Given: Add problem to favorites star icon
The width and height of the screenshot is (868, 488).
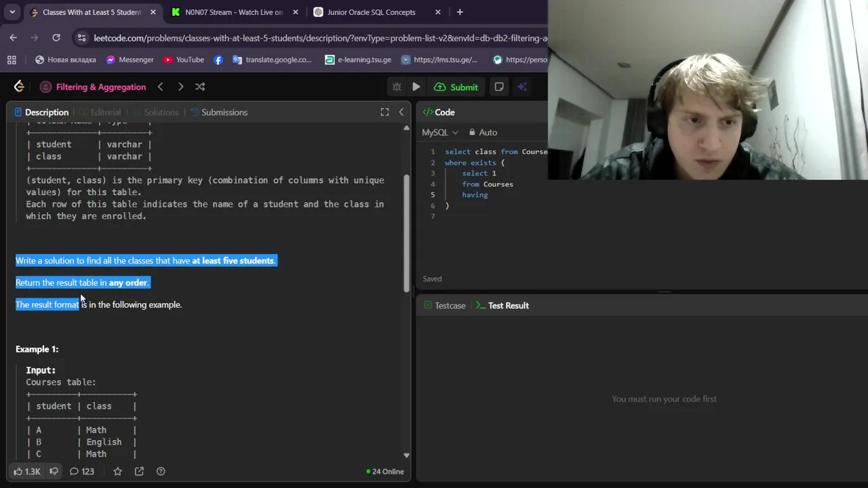Looking at the screenshot, I should pos(117,471).
